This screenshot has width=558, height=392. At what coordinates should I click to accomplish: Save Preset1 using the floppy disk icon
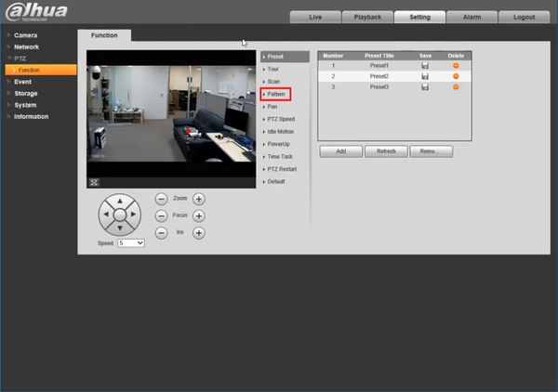click(x=425, y=66)
